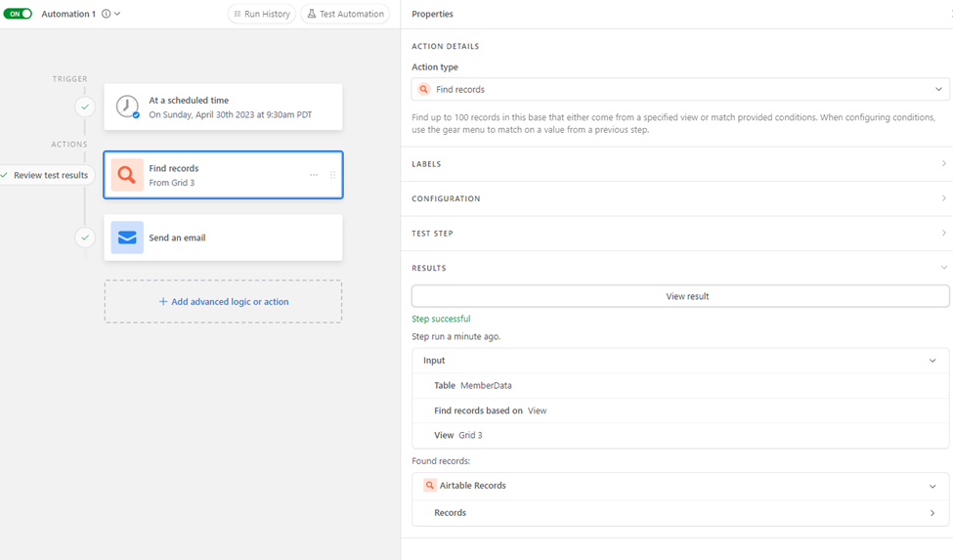Click the info icon next to Automation 1
This screenshot has width=953, height=560.
(107, 14)
